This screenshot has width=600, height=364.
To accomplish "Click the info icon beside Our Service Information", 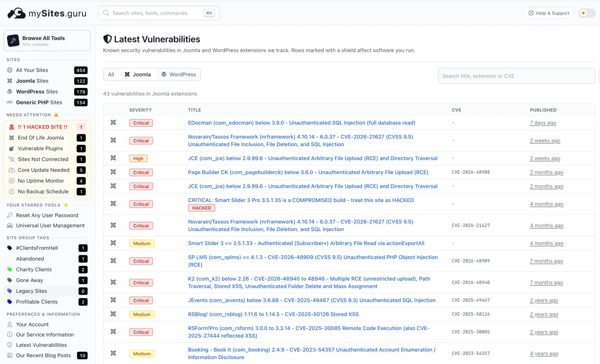I will (x=10, y=335).
